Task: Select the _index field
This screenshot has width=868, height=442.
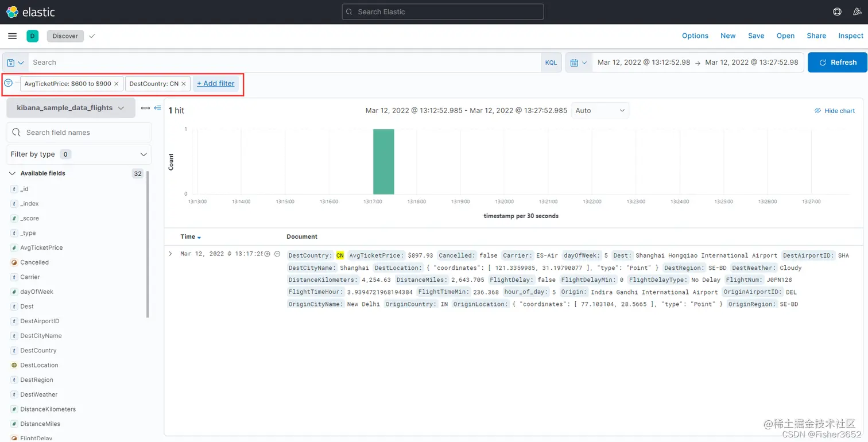Action: pyautogui.click(x=29, y=204)
